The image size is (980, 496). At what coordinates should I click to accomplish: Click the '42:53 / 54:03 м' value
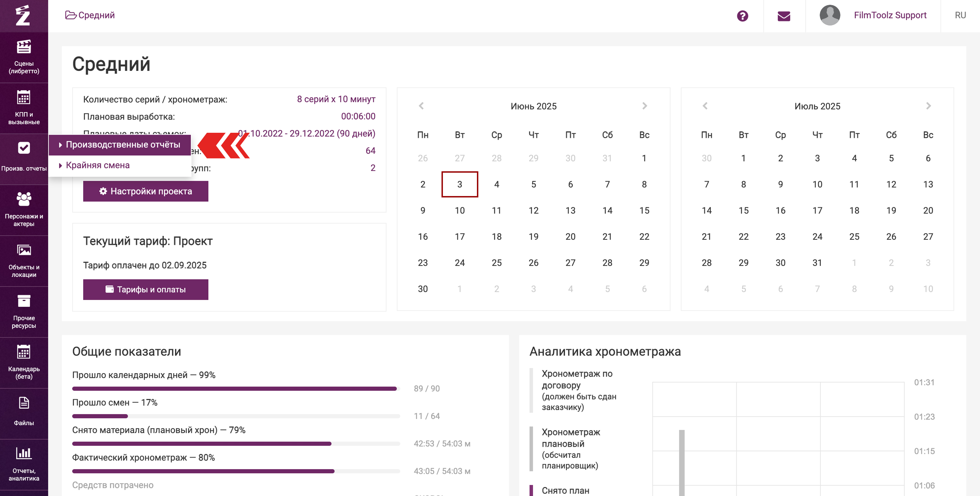click(x=442, y=443)
